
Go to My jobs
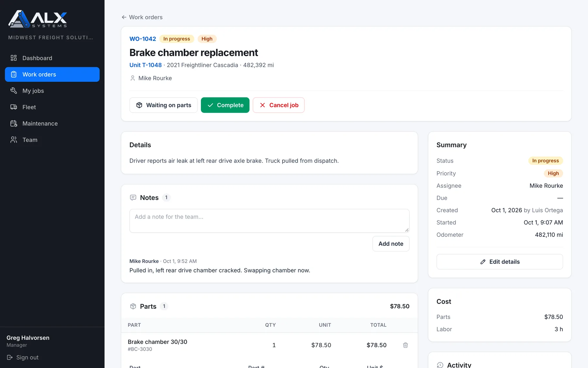coord(52,91)
